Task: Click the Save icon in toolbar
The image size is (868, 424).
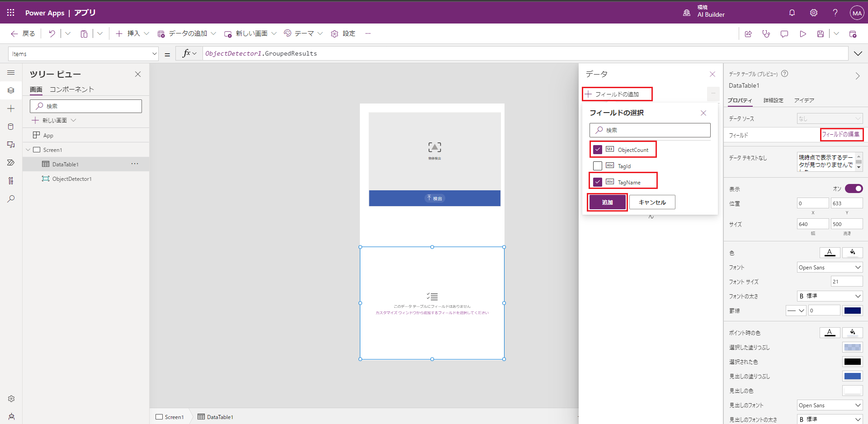Action: pyautogui.click(x=820, y=34)
